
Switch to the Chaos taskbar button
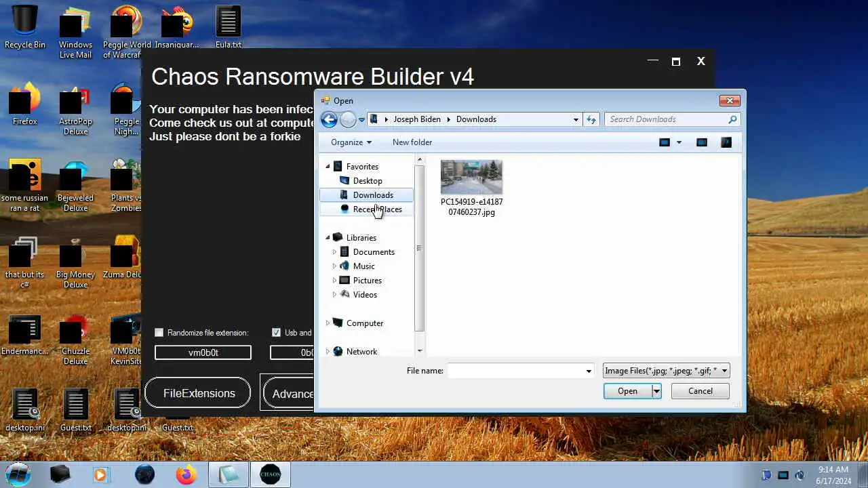tap(271, 474)
